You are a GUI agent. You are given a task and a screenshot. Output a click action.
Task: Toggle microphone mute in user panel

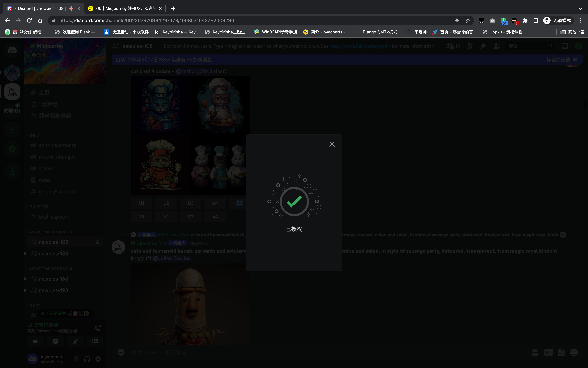[x=76, y=359]
